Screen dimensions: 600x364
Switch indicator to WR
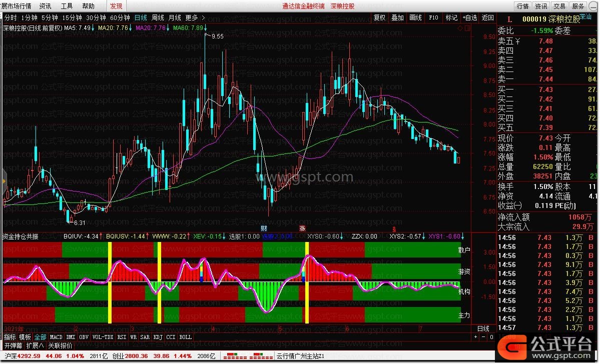134,337
